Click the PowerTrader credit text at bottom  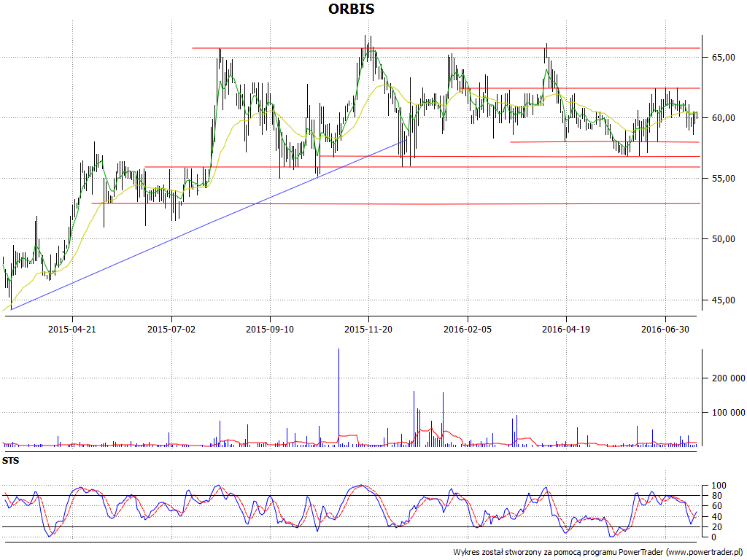coord(600,553)
